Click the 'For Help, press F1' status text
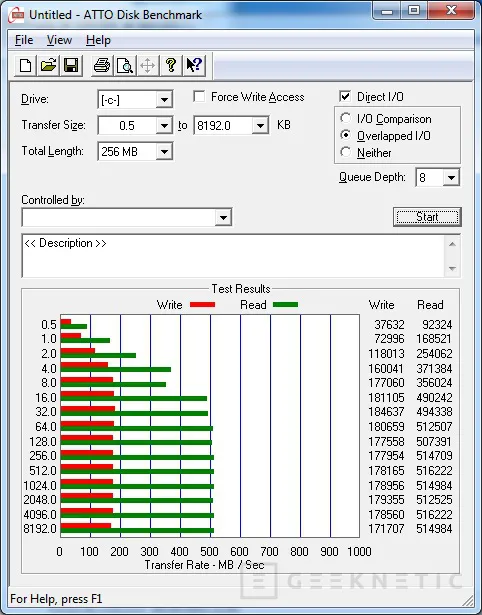 click(56, 599)
